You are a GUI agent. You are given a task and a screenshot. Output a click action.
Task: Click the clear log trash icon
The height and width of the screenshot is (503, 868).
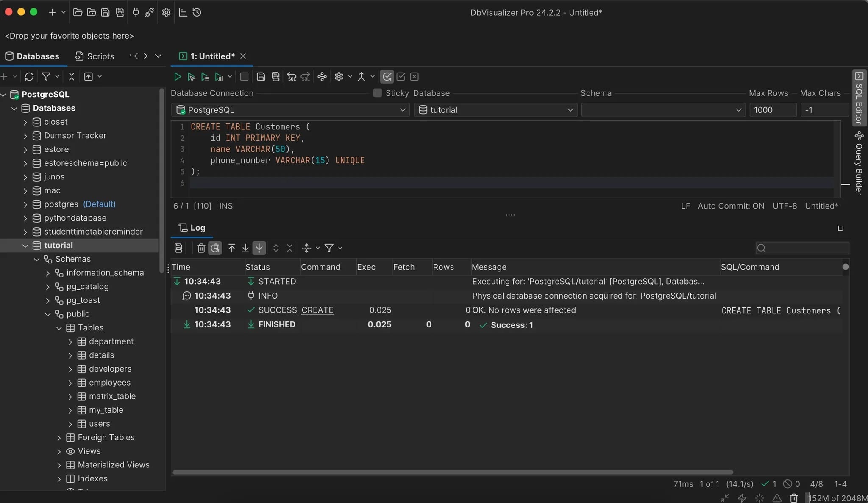(201, 248)
